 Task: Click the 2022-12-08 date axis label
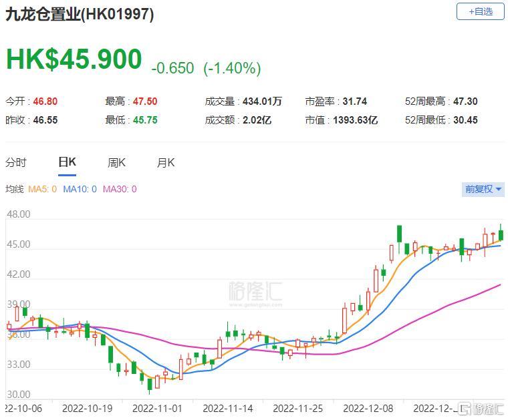(x=368, y=409)
